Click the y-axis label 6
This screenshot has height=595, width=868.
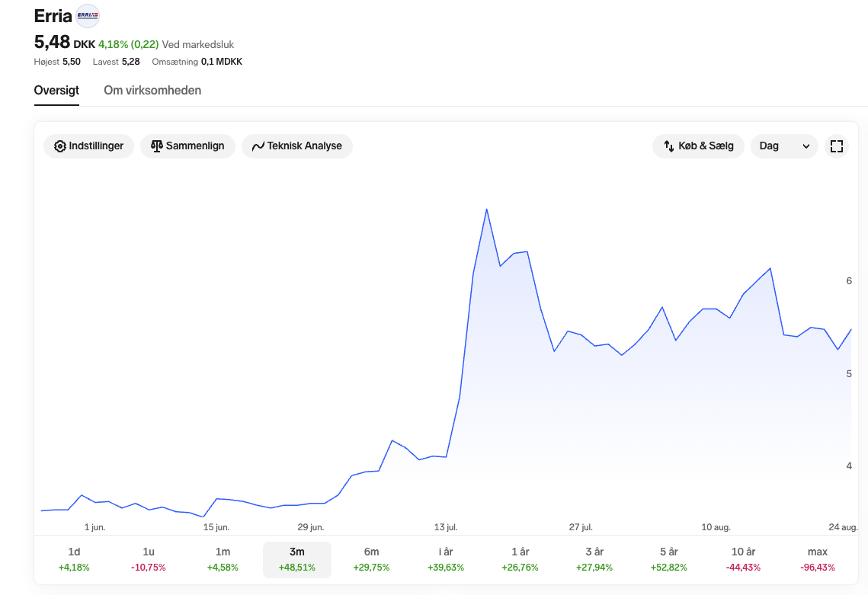coord(849,281)
